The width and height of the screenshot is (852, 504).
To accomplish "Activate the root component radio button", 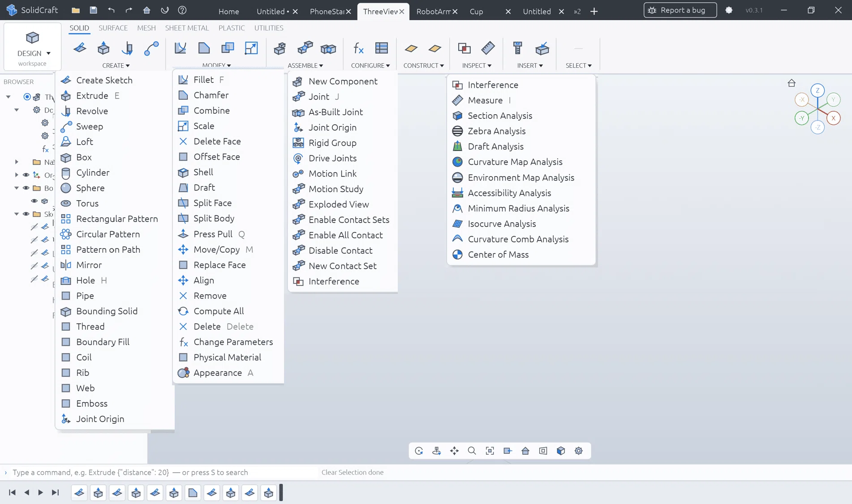I will (x=27, y=97).
